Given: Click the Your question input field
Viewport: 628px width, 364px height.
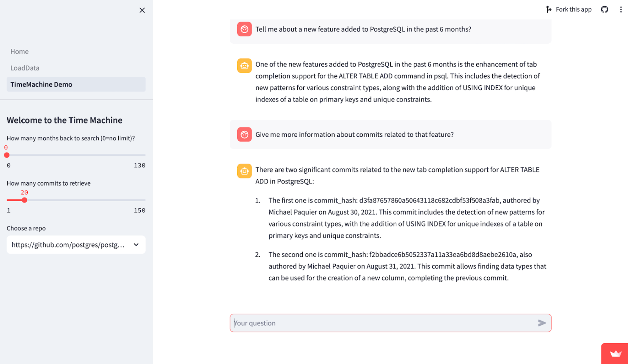Looking at the screenshot, I should [x=345, y=323].
